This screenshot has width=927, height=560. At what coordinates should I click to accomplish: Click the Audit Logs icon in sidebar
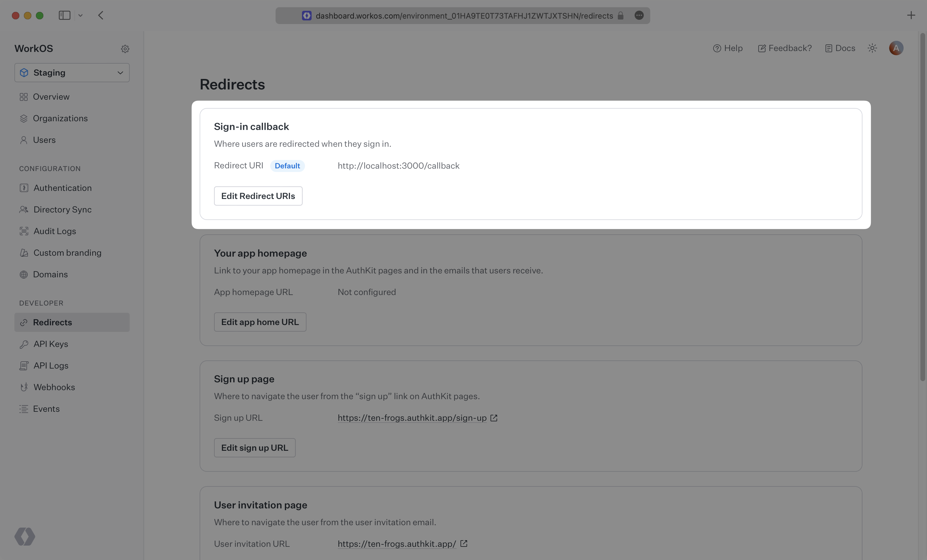point(23,231)
